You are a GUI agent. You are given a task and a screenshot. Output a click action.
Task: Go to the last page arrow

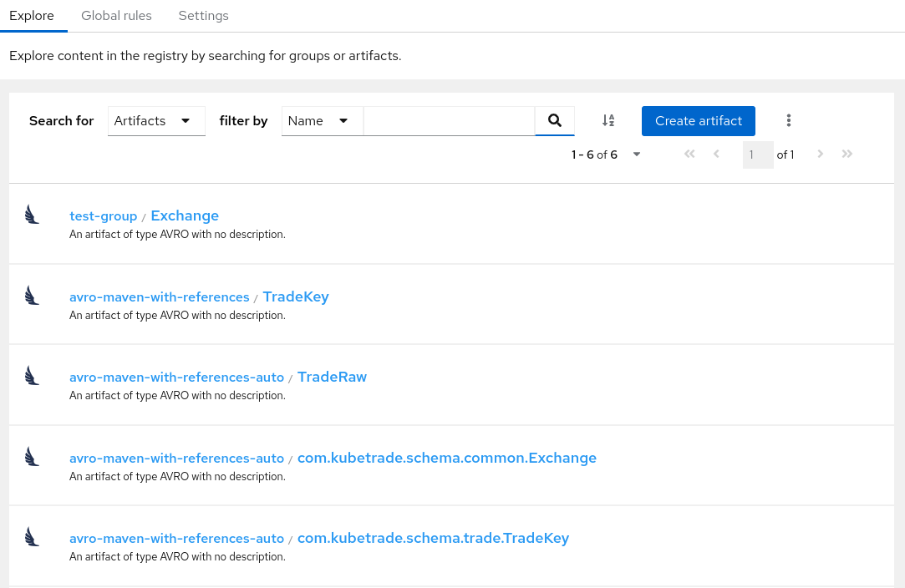pyautogui.click(x=847, y=155)
